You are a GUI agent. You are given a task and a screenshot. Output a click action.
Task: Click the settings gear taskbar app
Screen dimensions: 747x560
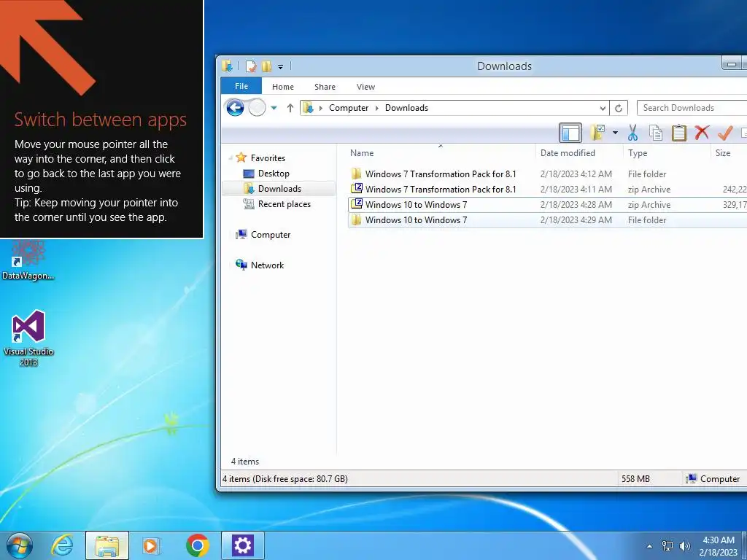(242, 545)
